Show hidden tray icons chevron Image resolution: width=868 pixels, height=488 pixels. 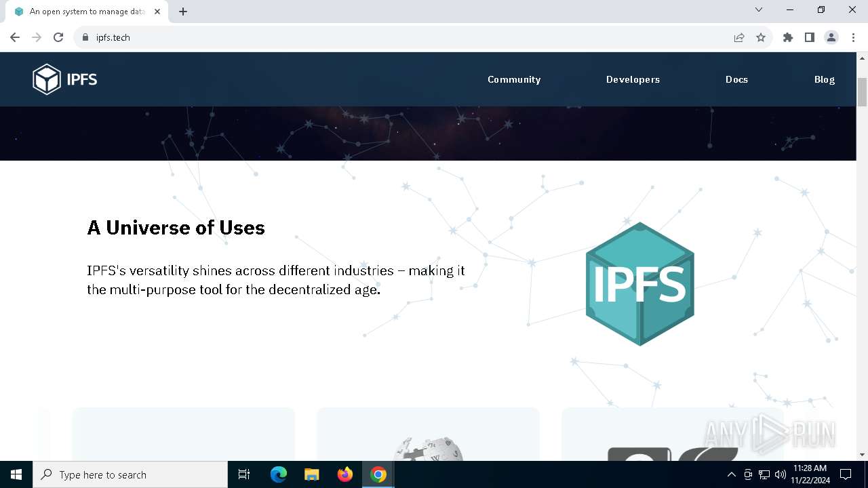731,474
